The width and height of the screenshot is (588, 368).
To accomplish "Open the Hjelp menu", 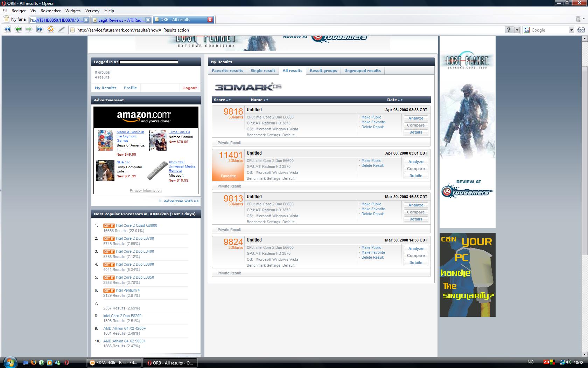I will [x=109, y=11].
